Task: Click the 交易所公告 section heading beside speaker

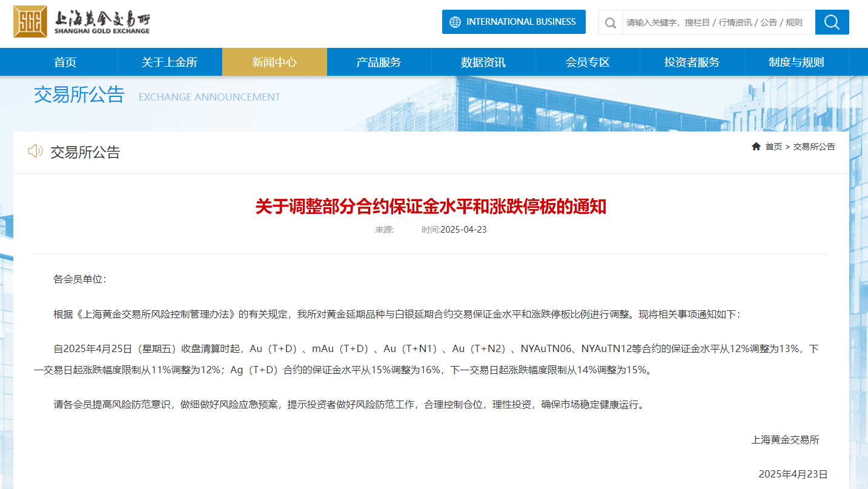Action: tap(85, 152)
